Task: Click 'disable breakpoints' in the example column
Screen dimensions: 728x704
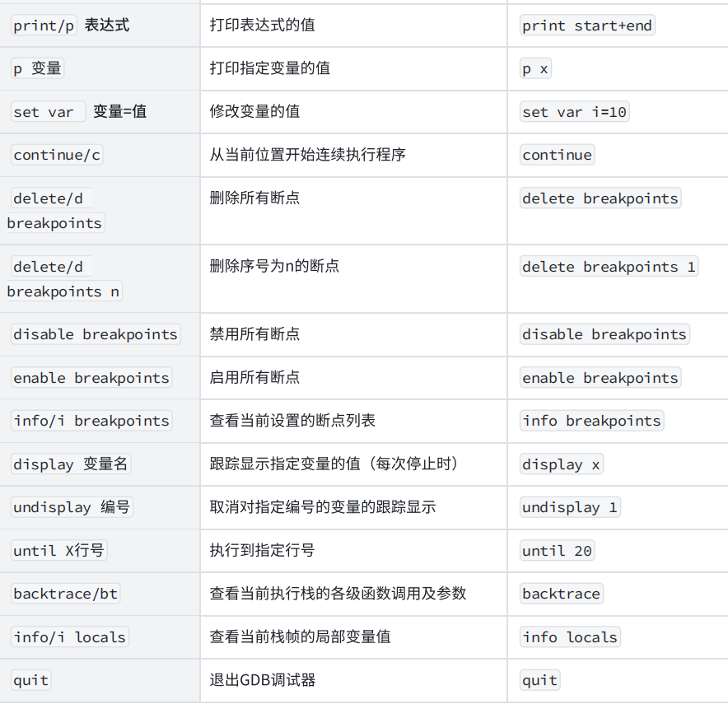Action: [x=604, y=334]
